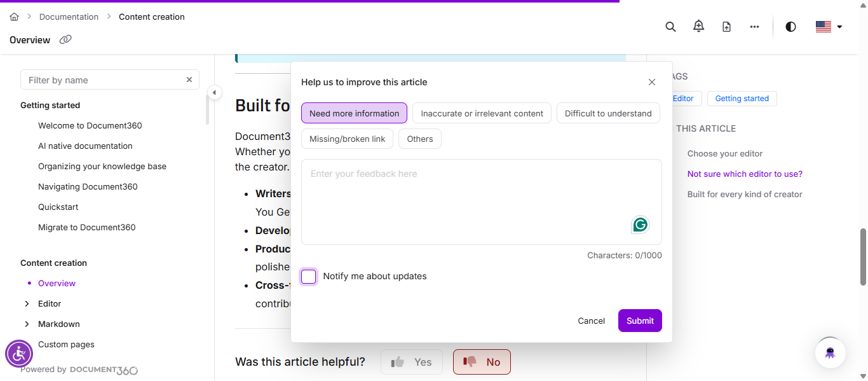Jump to Built for every kind of creator
868x381 pixels.
(745, 194)
